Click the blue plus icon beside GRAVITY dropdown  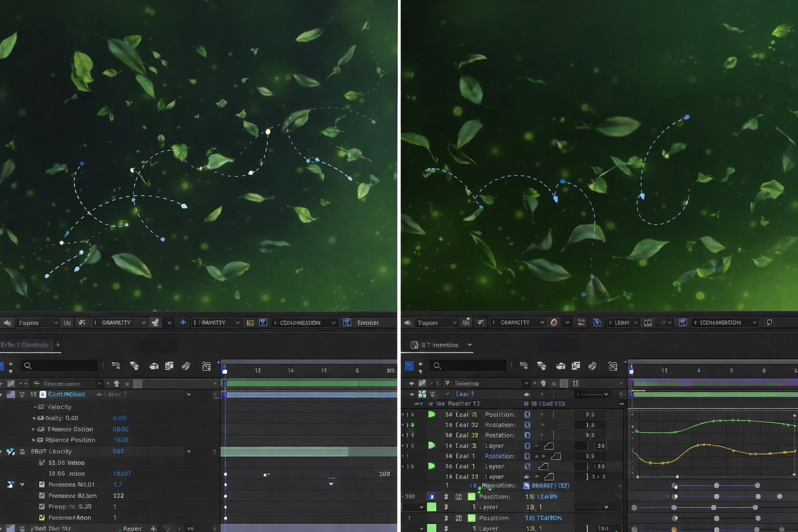183,323
